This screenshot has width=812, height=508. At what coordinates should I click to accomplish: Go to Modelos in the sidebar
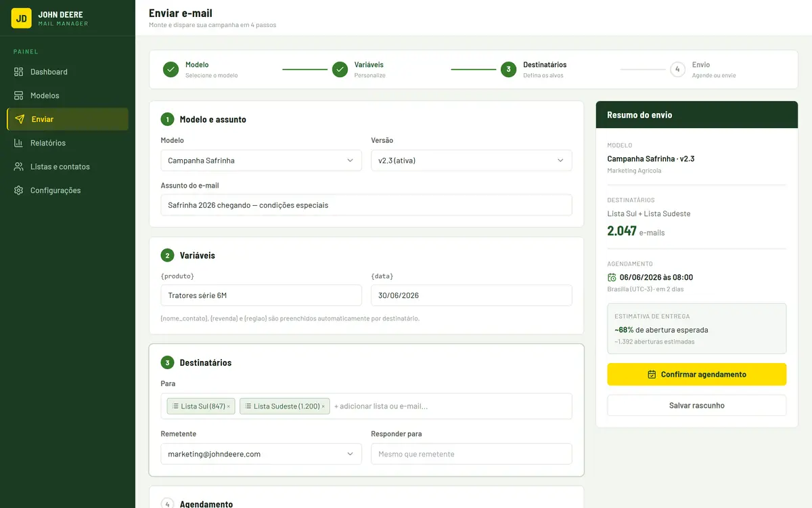click(x=68, y=96)
